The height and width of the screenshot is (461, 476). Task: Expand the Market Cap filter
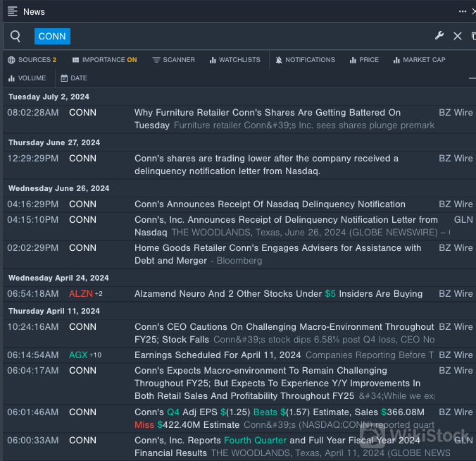(x=419, y=60)
